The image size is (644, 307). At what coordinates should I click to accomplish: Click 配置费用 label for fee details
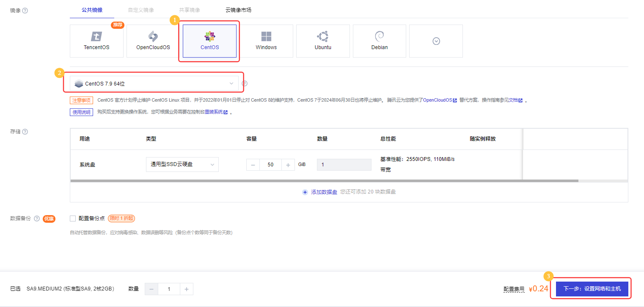pyautogui.click(x=514, y=289)
